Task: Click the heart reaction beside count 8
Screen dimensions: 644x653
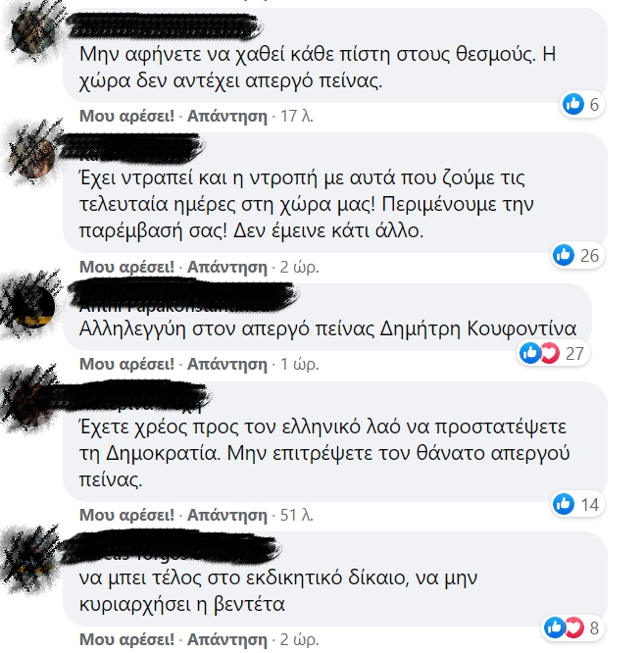Action: (573, 628)
